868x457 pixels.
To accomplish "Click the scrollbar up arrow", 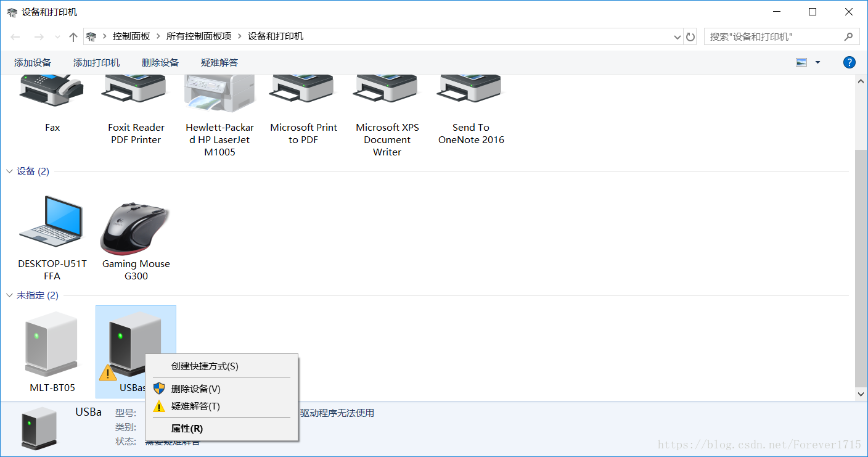I will point(861,80).
